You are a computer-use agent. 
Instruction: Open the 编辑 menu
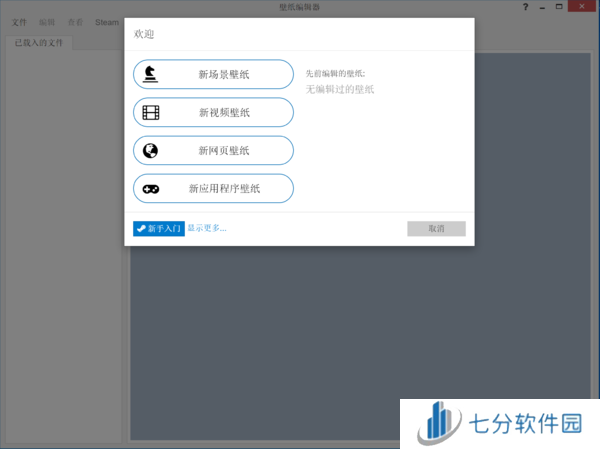pyautogui.click(x=47, y=22)
